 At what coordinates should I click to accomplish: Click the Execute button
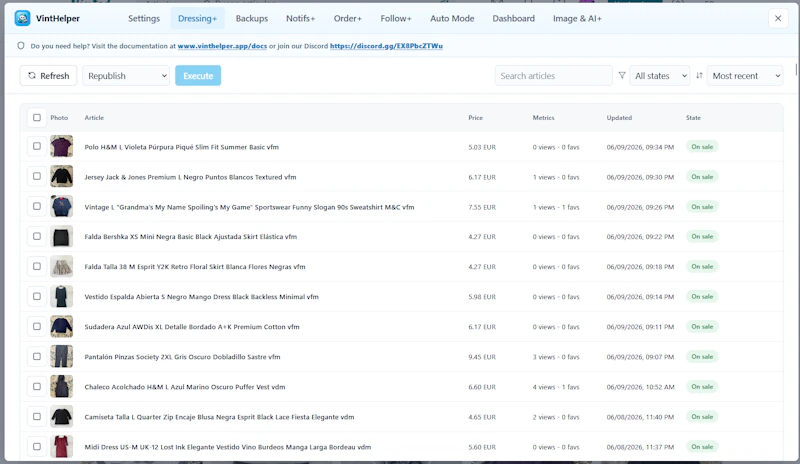point(198,76)
